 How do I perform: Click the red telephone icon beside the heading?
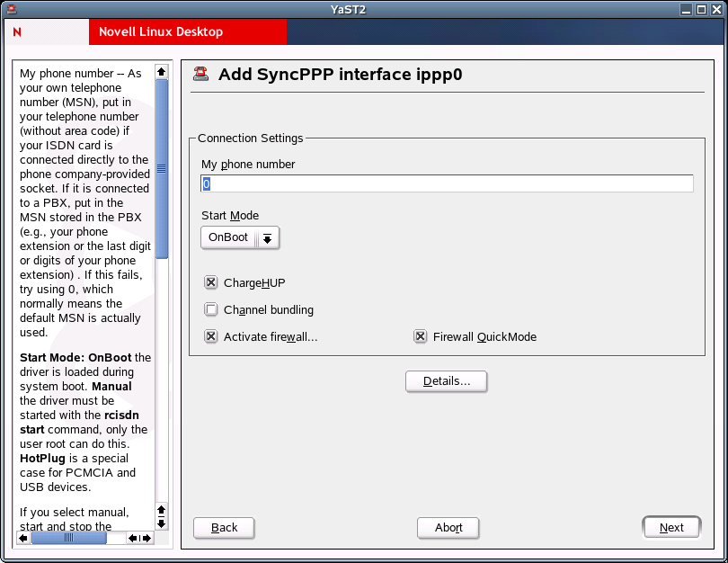[201, 74]
